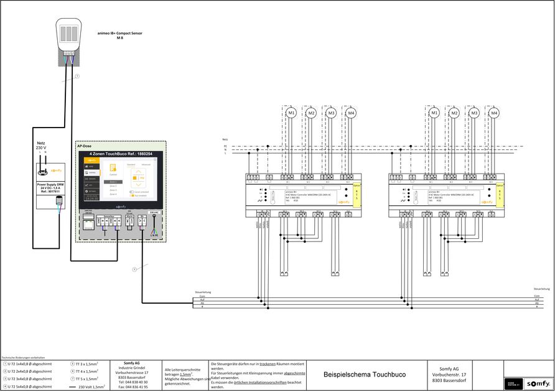Tap the 'my' button on TouchBuco screen
Screen dimensions: 555x392
[x=142, y=178]
